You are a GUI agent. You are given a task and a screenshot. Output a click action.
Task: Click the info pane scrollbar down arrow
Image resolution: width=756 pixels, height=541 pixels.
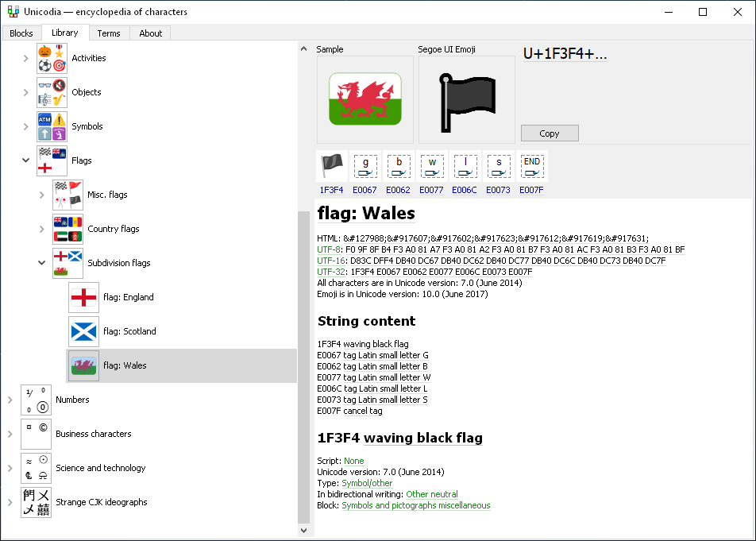pyautogui.click(x=303, y=531)
